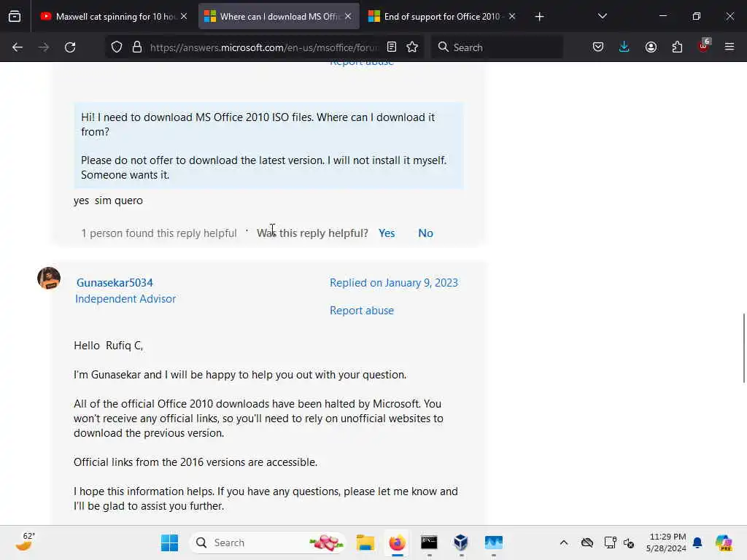Close the Maxwell cat spinning tab
Screen dimensions: 747x560
pos(184,17)
